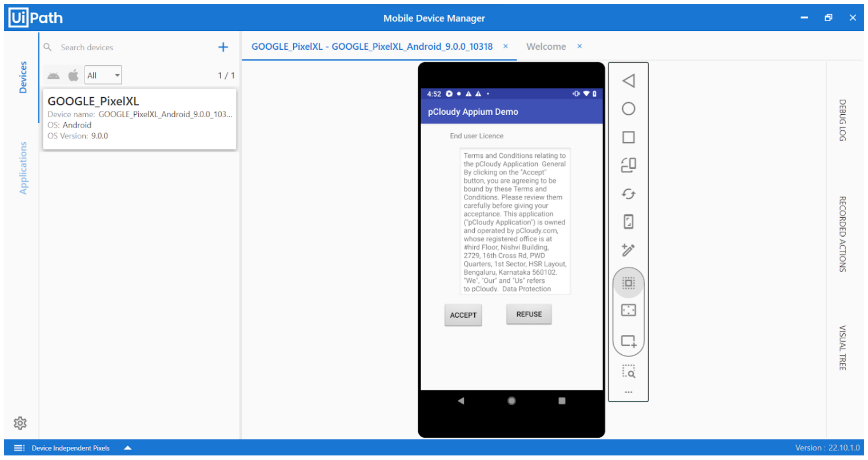Toggle the Android device filter
Viewport: 868px width, 460px height.
pyautogui.click(x=54, y=75)
